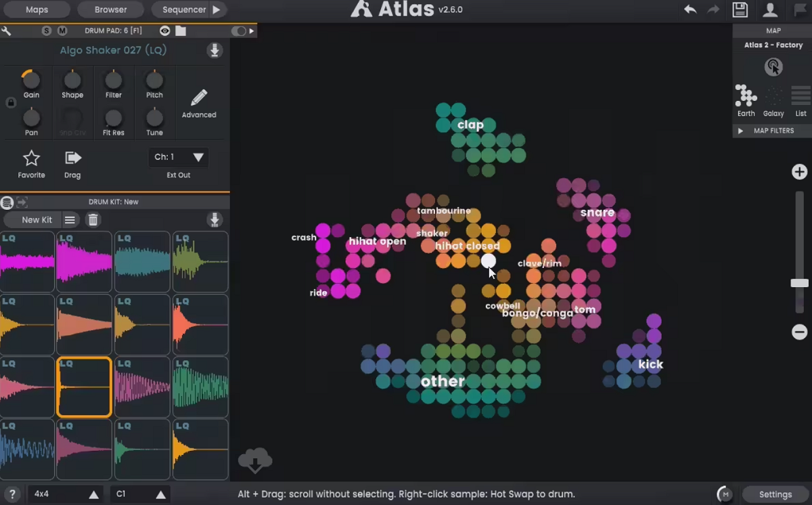Open the Browser tab

[110, 9]
